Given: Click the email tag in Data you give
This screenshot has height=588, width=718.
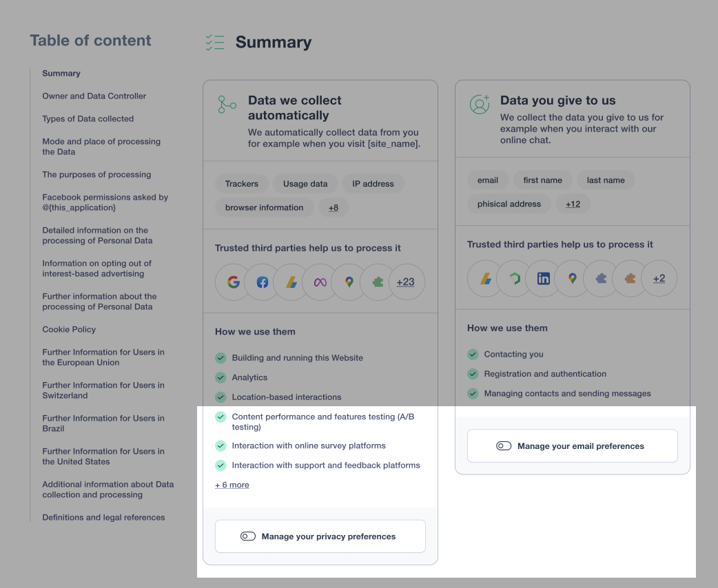Looking at the screenshot, I should tap(488, 180).
